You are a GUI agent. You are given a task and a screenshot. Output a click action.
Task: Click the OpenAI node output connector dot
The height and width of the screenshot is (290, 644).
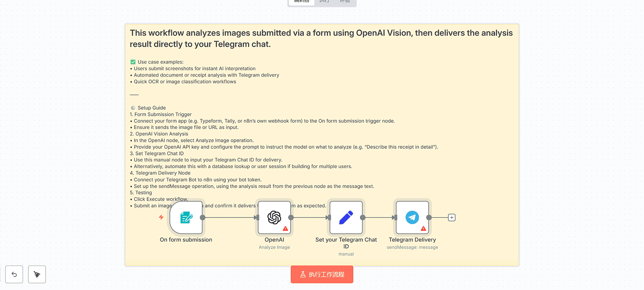click(x=291, y=217)
